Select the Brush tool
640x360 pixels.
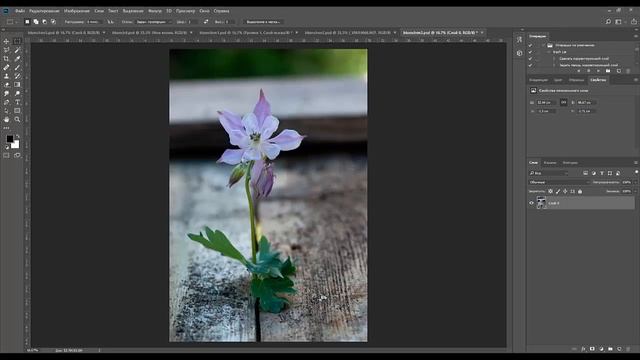[17, 67]
